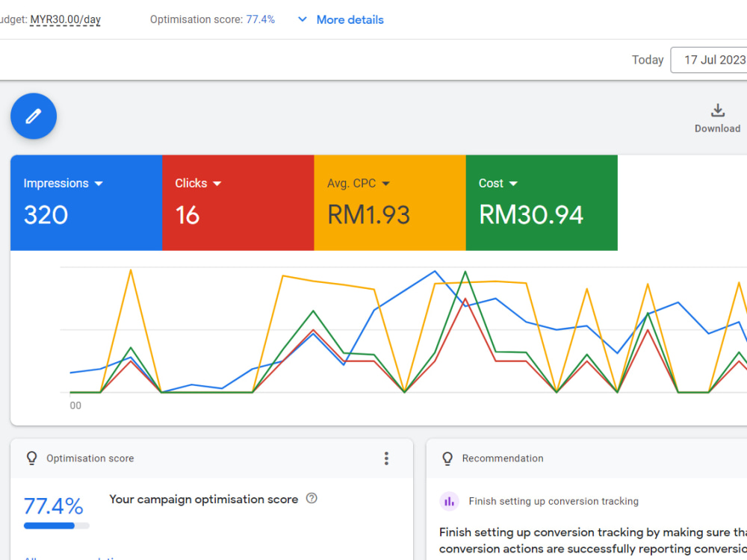
Task: Click the MYR30.00/day budget link
Action: (x=65, y=19)
